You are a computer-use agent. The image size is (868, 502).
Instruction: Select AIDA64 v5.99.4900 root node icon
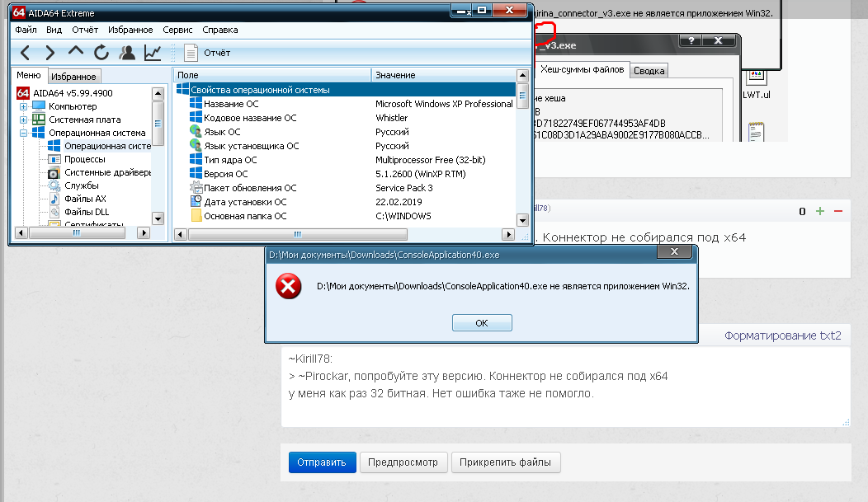click(x=23, y=93)
